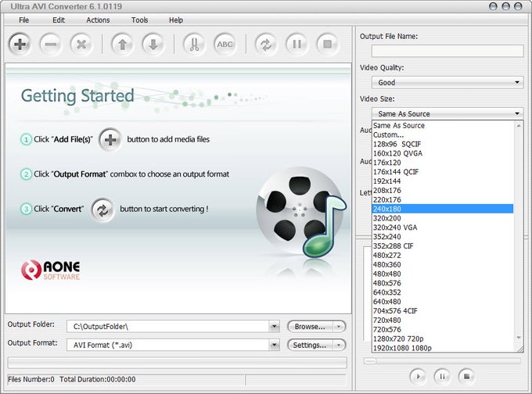Move selected file up with arrow icon
The width and height of the screenshot is (532, 394).
[x=123, y=44]
